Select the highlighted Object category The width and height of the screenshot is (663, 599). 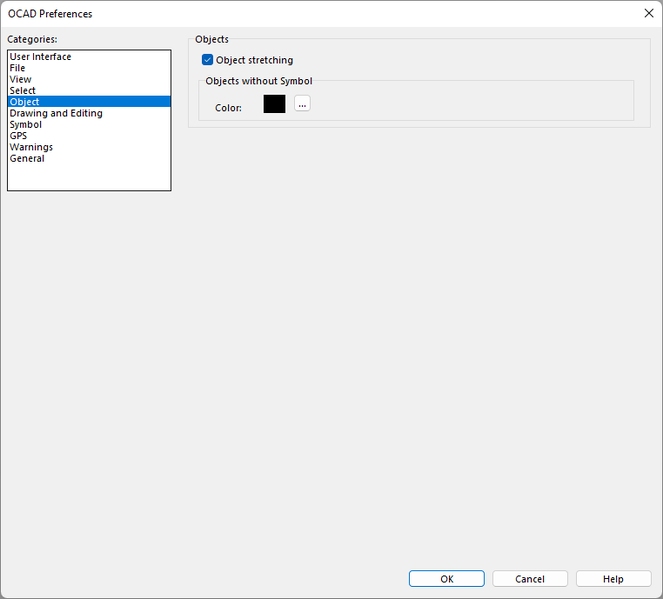pos(89,102)
